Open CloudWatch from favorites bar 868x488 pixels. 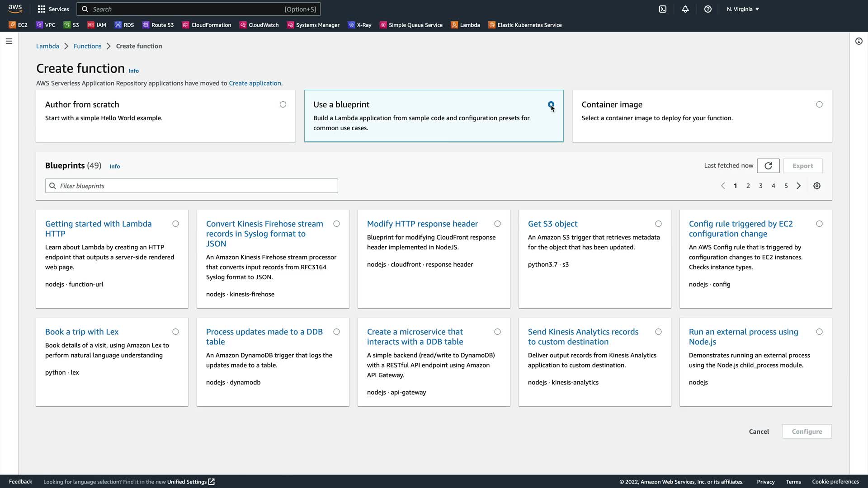coord(259,25)
